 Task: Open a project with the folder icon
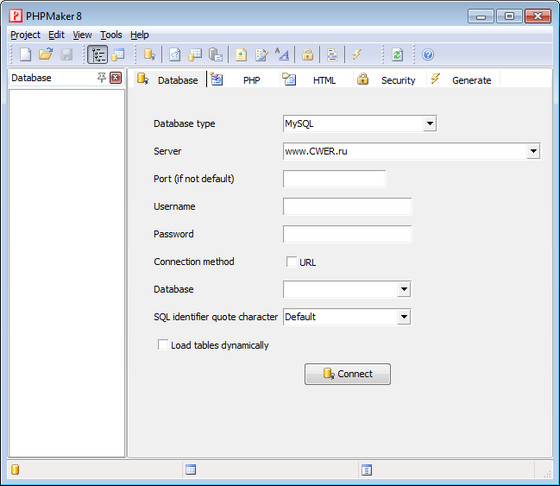(x=46, y=55)
